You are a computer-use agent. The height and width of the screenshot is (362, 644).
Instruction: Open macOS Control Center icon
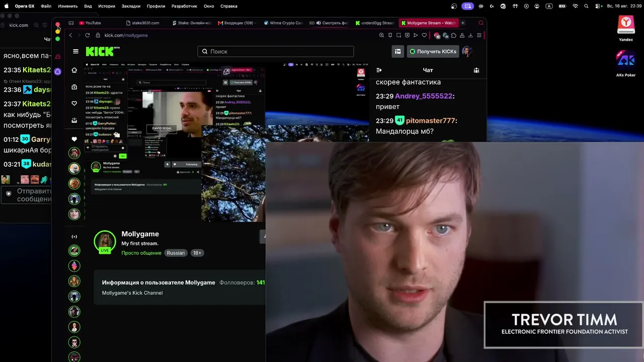click(x=598, y=6)
